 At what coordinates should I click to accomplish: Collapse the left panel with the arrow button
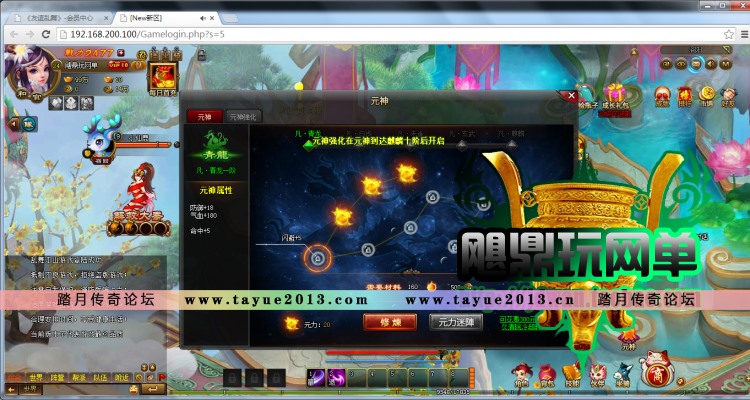point(13,124)
